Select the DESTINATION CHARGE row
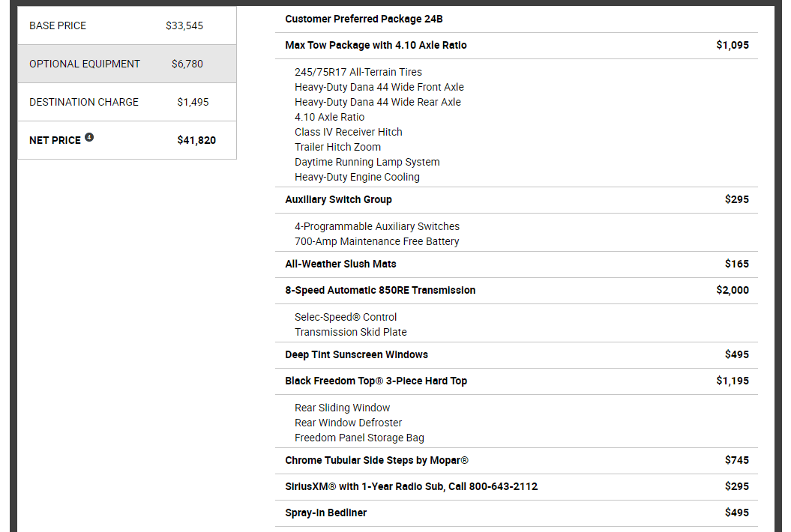 [x=127, y=102]
